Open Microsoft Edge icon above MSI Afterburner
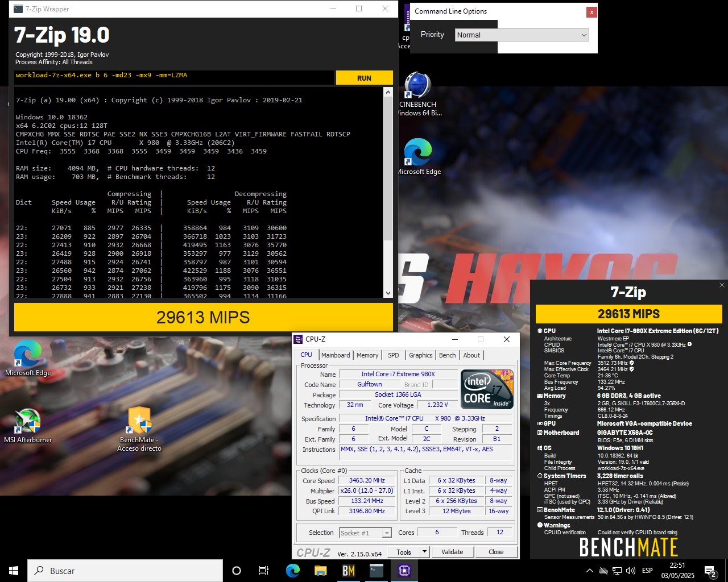This screenshot has width=728, height=582. click(27, 354)
